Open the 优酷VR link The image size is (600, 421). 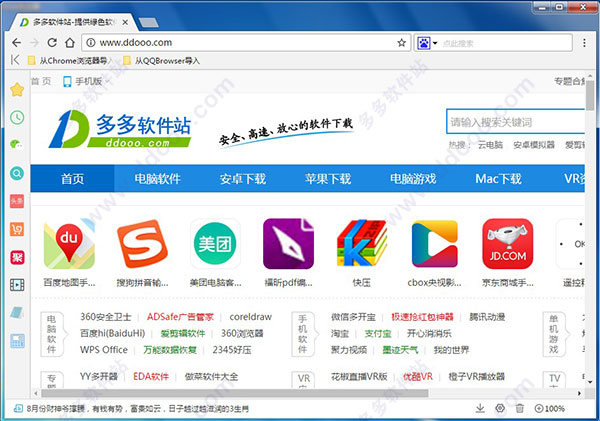(x=418, y=377)
